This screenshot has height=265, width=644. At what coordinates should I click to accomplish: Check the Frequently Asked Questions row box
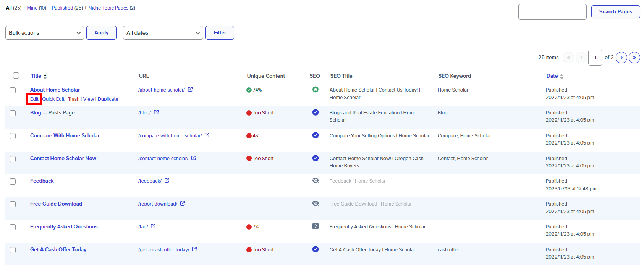(x=13, y=227)
